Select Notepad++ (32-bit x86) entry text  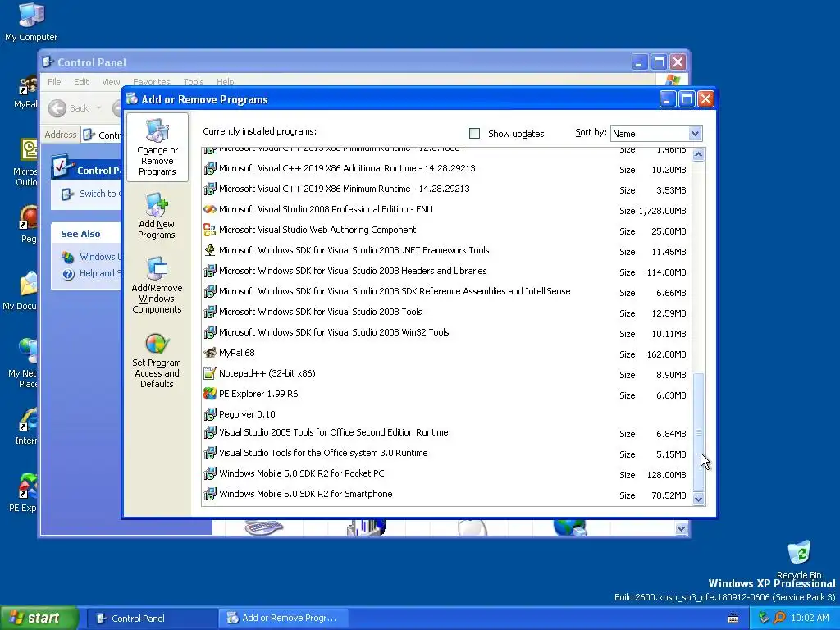coord(267,373)
